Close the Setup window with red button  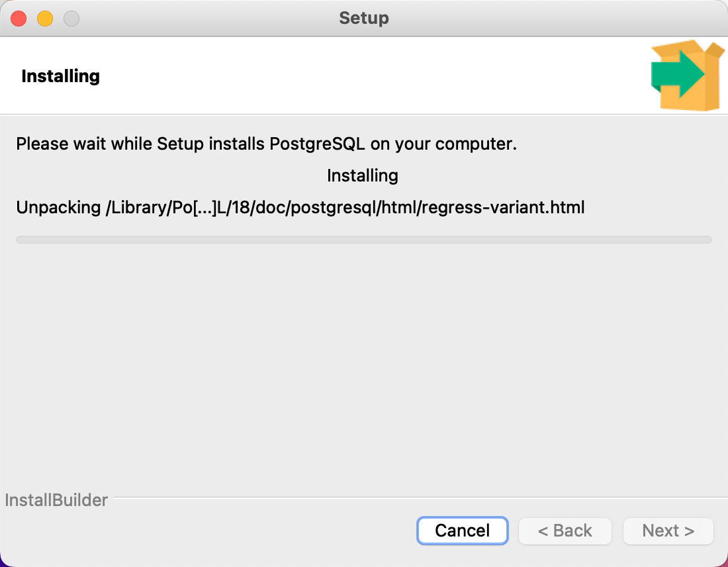tap(19, 19)
